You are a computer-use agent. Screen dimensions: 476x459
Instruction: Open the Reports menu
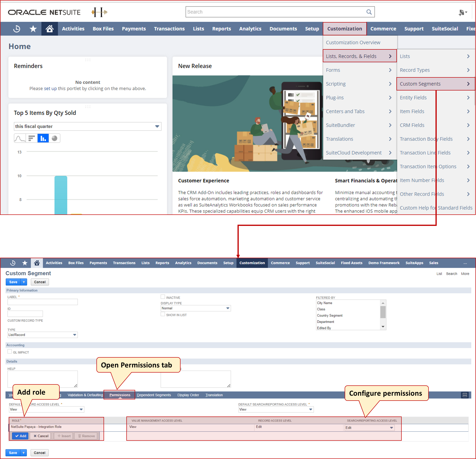pos(221,29)
